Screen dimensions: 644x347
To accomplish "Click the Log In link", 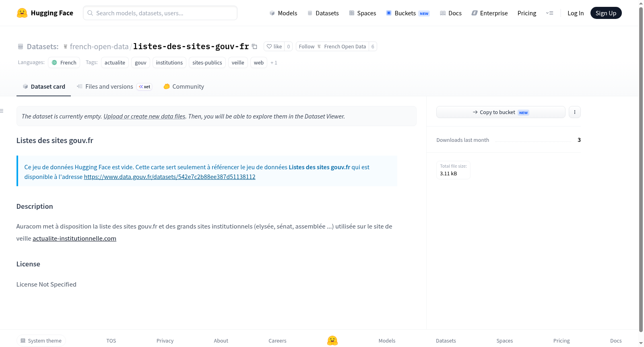I will click(576, 13).
